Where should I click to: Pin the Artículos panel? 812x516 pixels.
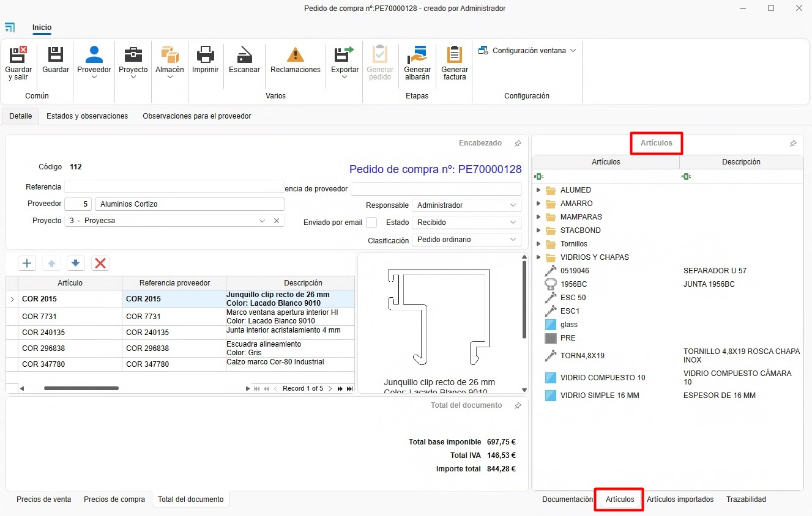[x=793, y=143]
